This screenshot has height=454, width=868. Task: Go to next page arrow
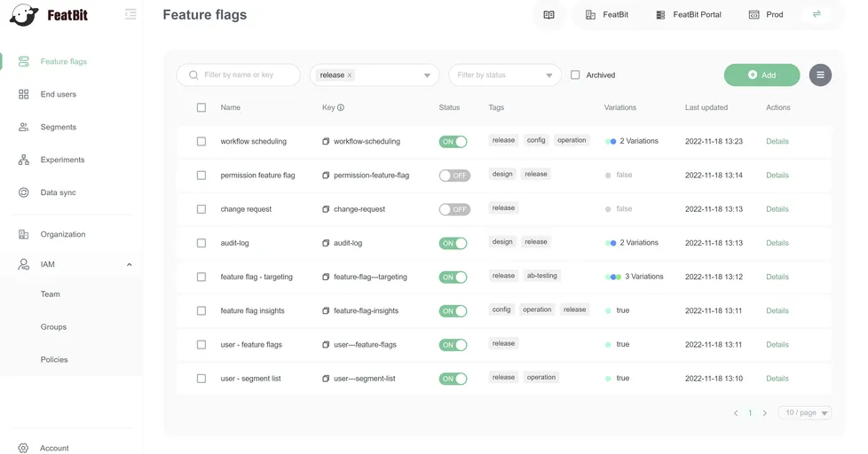point(764,413)
